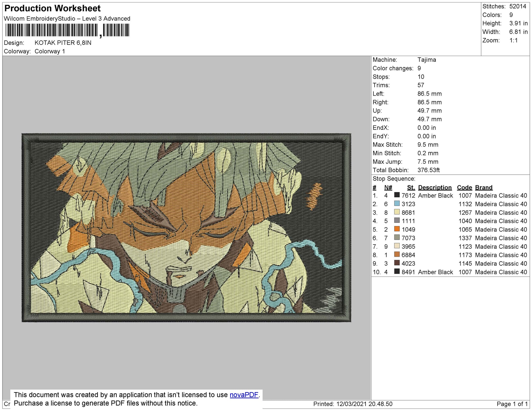Viewport: 532px width, 411px height.
Task: Click the embroidery design preview image
Action: (186, 228)
